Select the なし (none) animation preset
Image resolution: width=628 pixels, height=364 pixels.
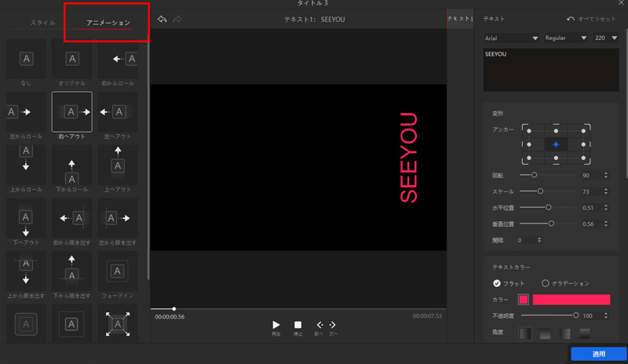tap(26, 60)
